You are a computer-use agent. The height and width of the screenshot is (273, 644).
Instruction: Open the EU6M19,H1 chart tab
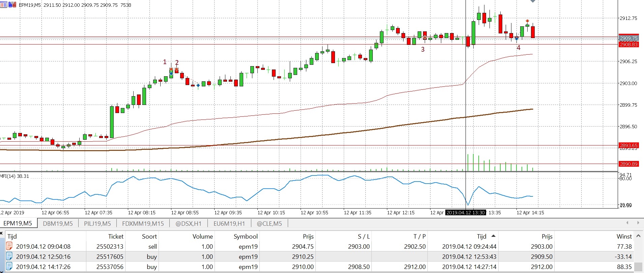pos(229,223)
